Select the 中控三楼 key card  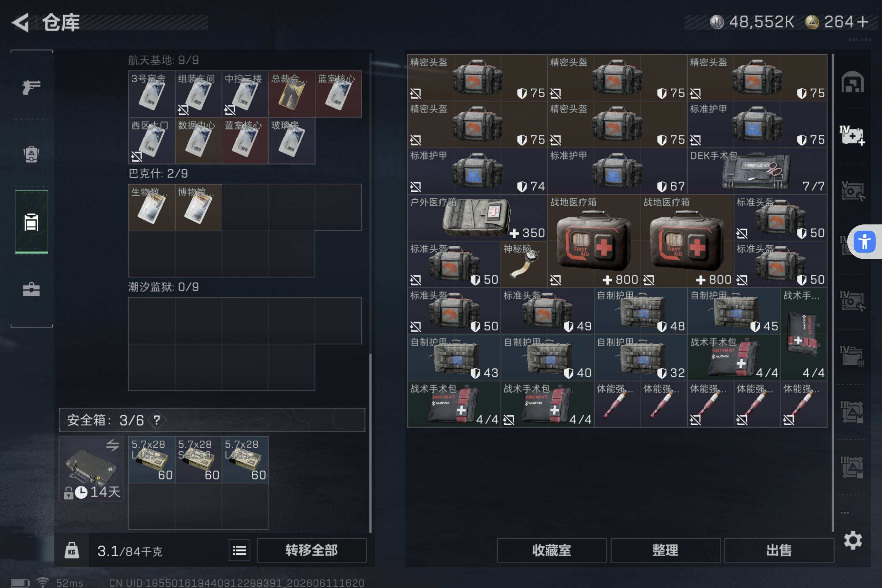click(x=245, y=94)
